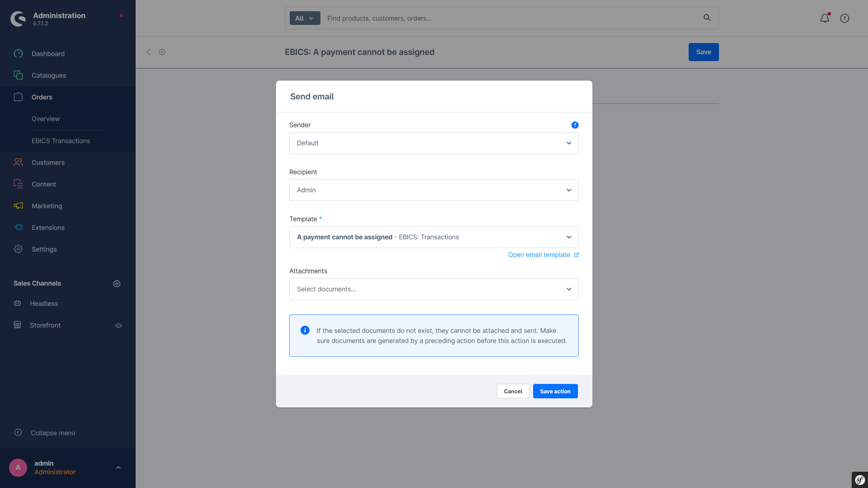Toggle Storefront eye visibility icon
The image size is (868, 488).
coord(119,326)
